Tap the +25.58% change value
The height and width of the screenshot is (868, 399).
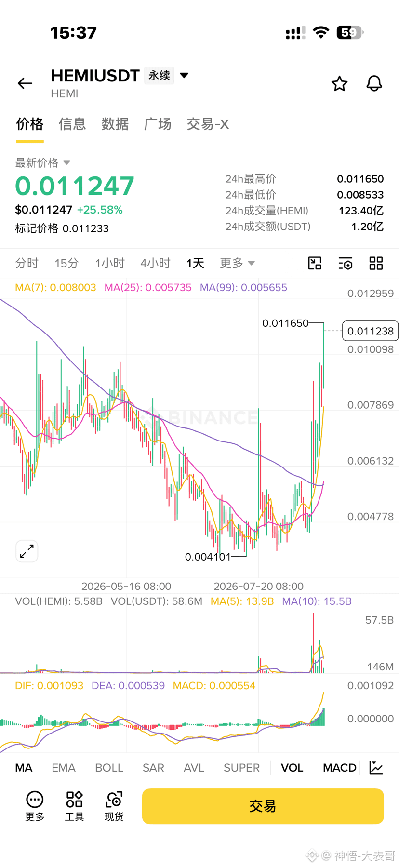coord(100,210)
